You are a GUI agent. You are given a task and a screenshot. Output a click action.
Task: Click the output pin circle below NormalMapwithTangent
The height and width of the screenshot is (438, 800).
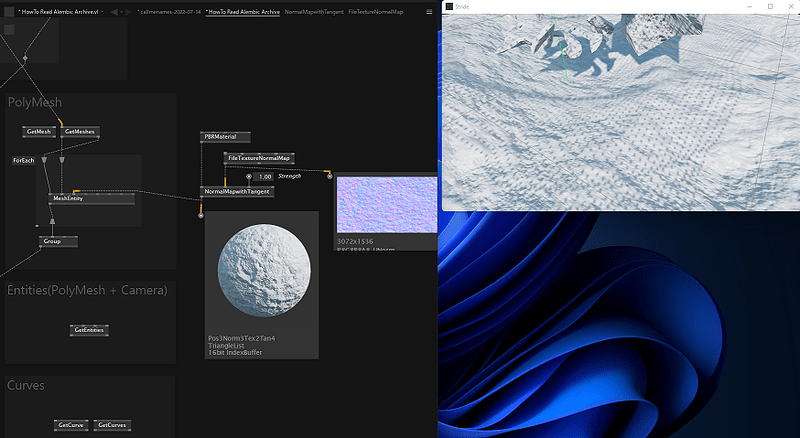201,215
